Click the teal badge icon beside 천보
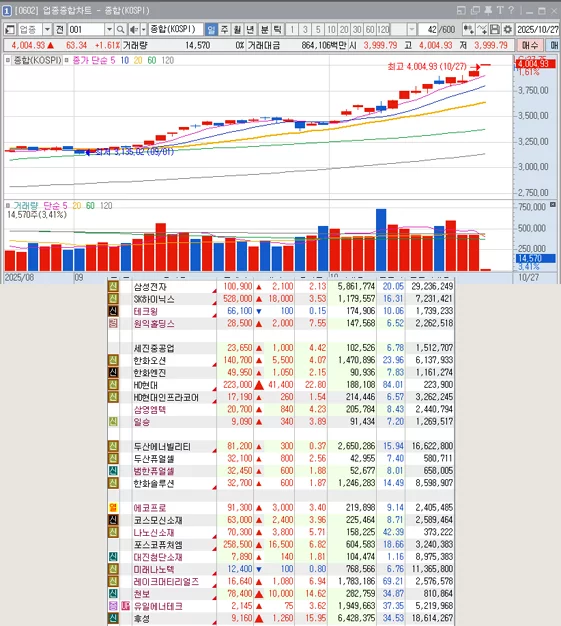This screenshot has width=561, height=626. 113,594
